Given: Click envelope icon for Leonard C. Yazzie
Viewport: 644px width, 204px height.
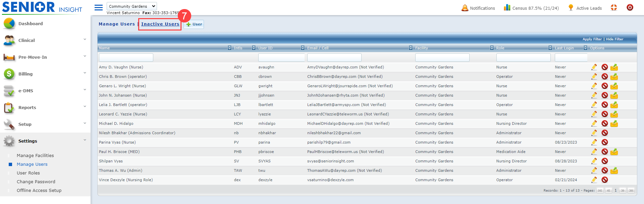Looking at the screenshot, I should coord(614,114).
